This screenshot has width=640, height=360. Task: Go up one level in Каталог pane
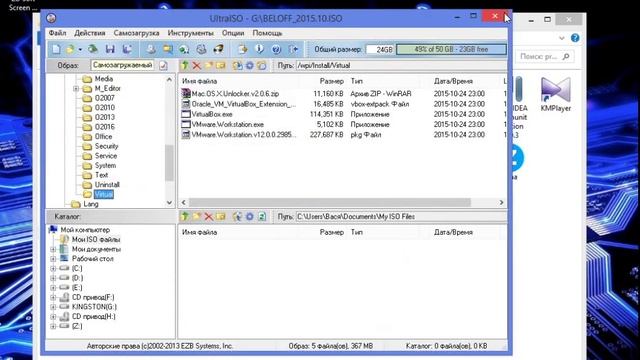pos(184,217)
